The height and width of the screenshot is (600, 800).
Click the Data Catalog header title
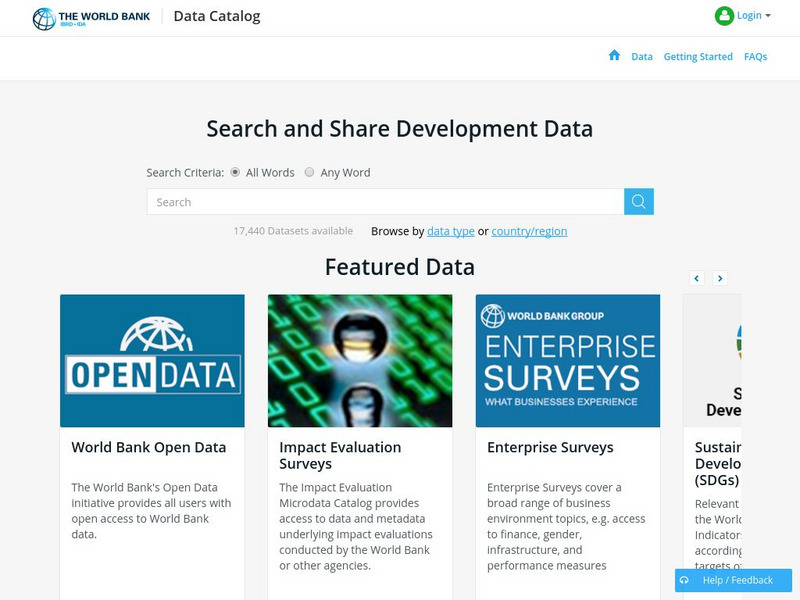click(217, 16)
